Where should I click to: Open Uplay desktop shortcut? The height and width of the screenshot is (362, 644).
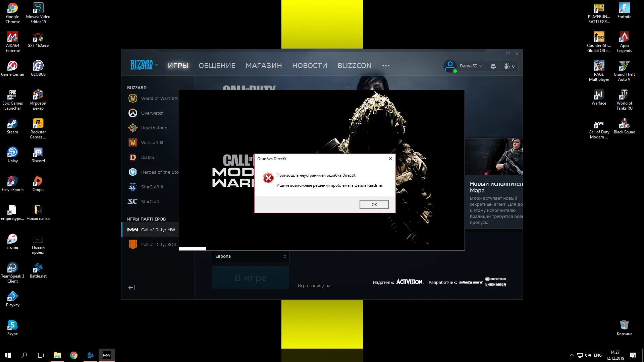click(x=12, y=155)
